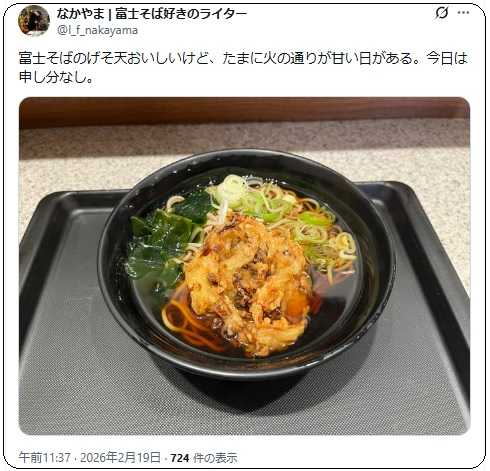Viewport: 490px width, 471px height.
Task: Open the Grok explain-post icon
Action: [x=441, y=13]
